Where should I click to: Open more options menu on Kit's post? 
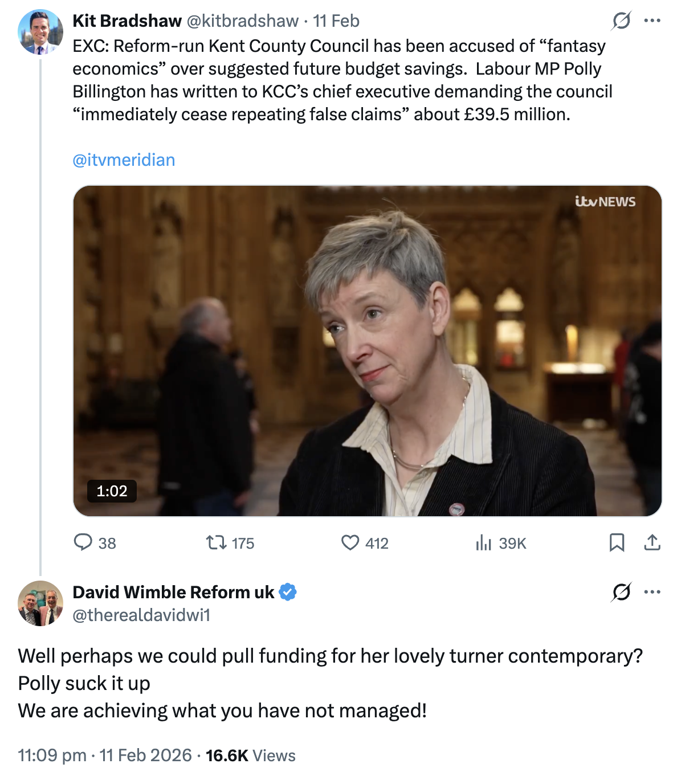point(652,21)
